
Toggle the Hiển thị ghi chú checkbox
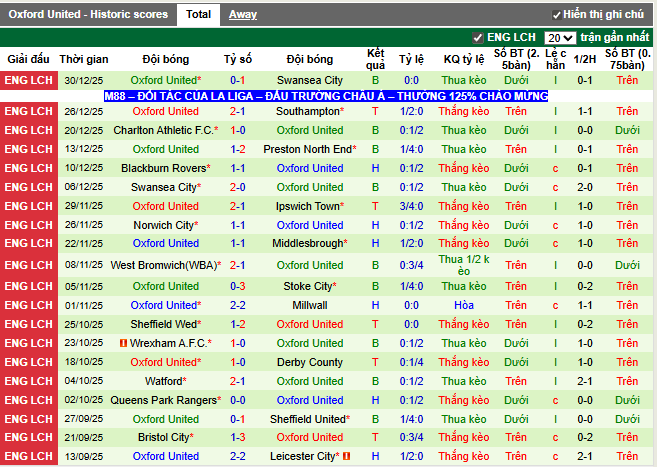556,15
